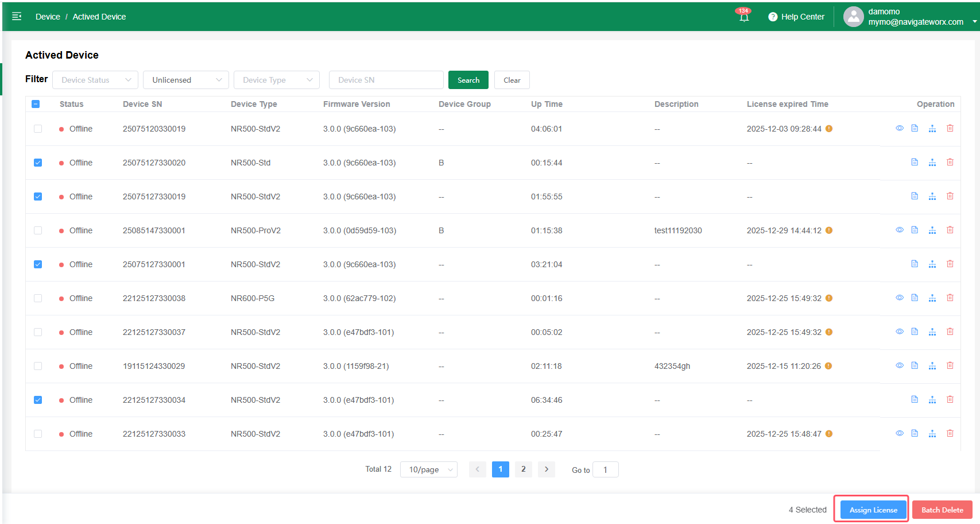Toggle the sidebar menu collapse icon
This screenshot has width=980, height=524.
17,17
